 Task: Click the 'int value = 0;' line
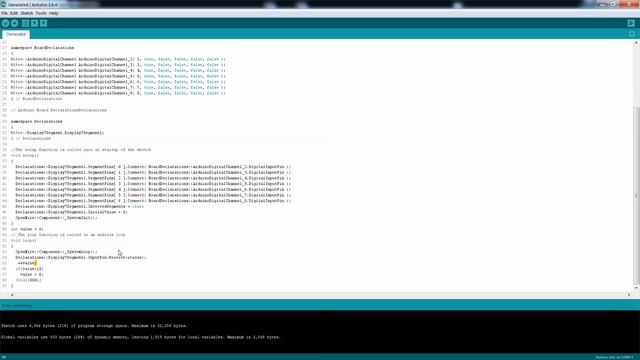27,229
